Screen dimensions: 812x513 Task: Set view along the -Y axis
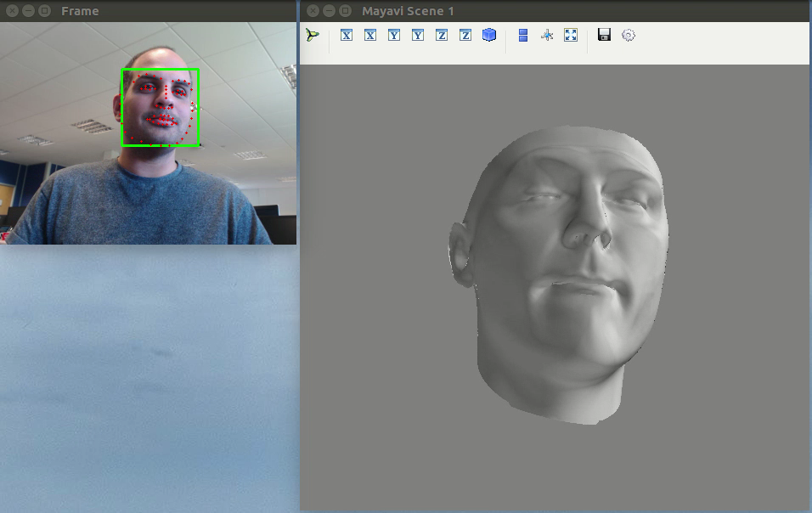pyautogui.click(x=394, y=35)
